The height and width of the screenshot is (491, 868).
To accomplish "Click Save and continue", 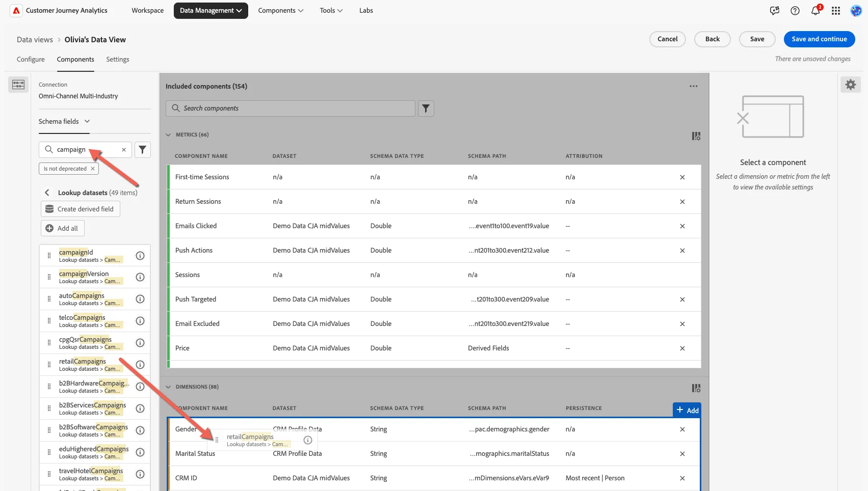I will click(x=819, y=39).
